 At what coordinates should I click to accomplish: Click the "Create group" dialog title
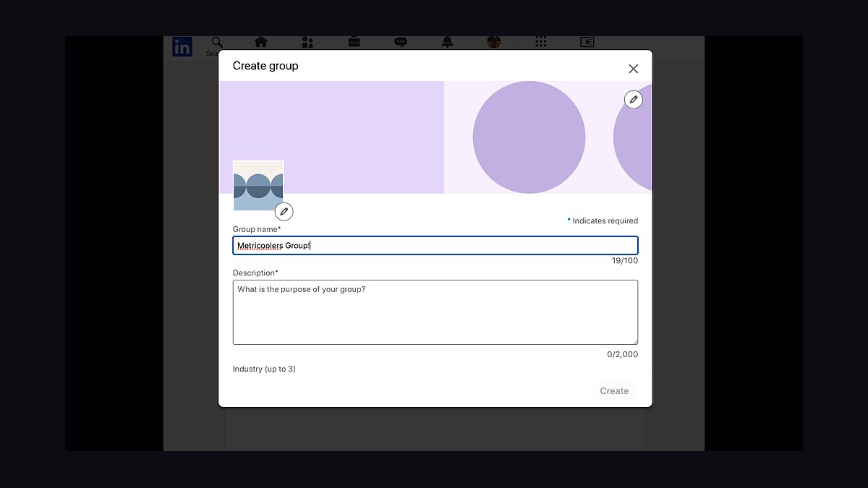coord(265,66)
